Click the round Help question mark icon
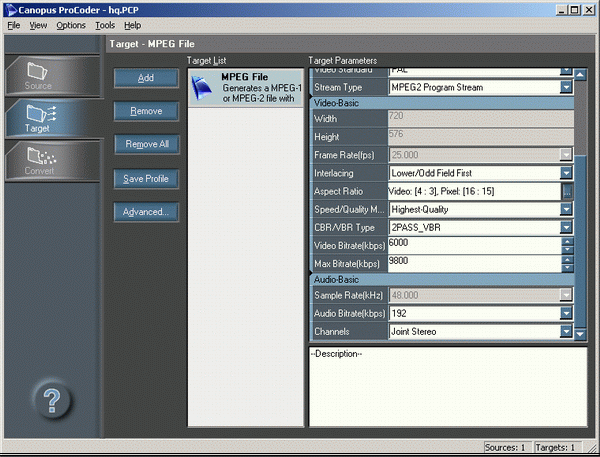This screenshot has width=600, height=457. [x=52, y=400]
